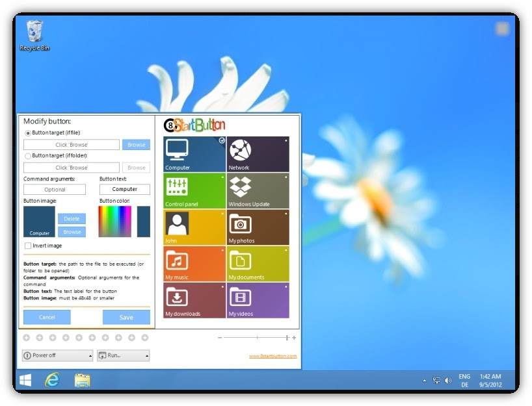532x406 pixels.
Task: Open File Explorer from taskbar
Action: pos(82,380)
